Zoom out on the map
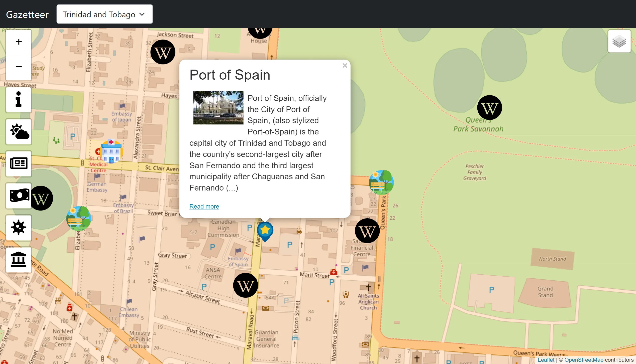This screenshot has height=364, width=636. 18,67
